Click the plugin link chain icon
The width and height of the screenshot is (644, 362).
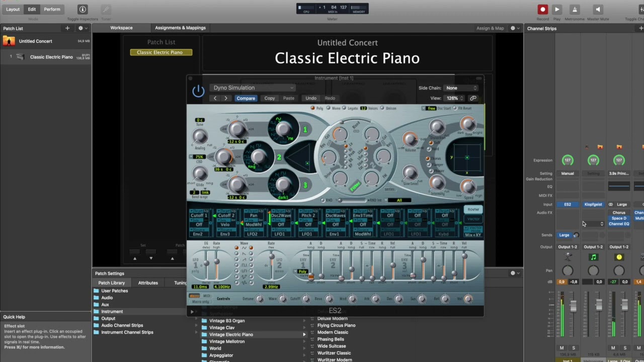click(473, 99)
